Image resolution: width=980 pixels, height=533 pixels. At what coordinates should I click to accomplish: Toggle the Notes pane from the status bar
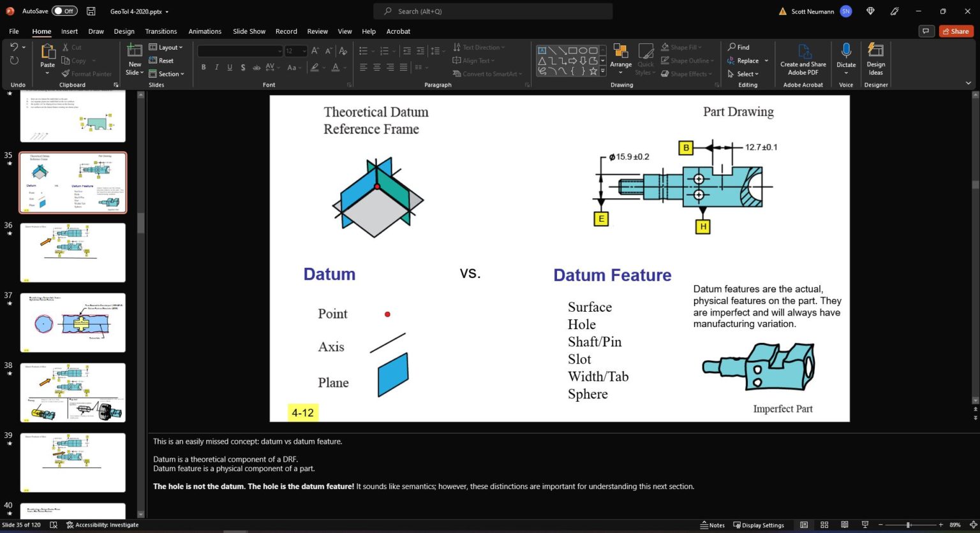coord(713,525)
